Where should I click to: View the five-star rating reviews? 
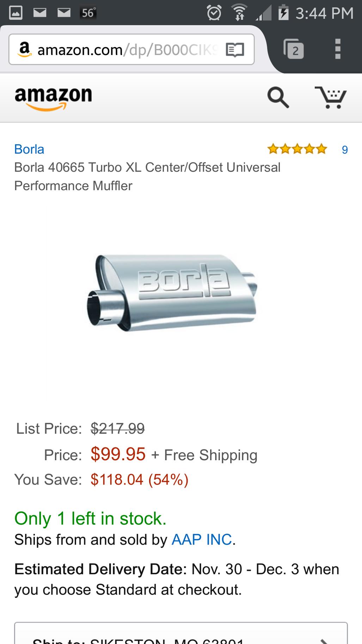(297, 149)
